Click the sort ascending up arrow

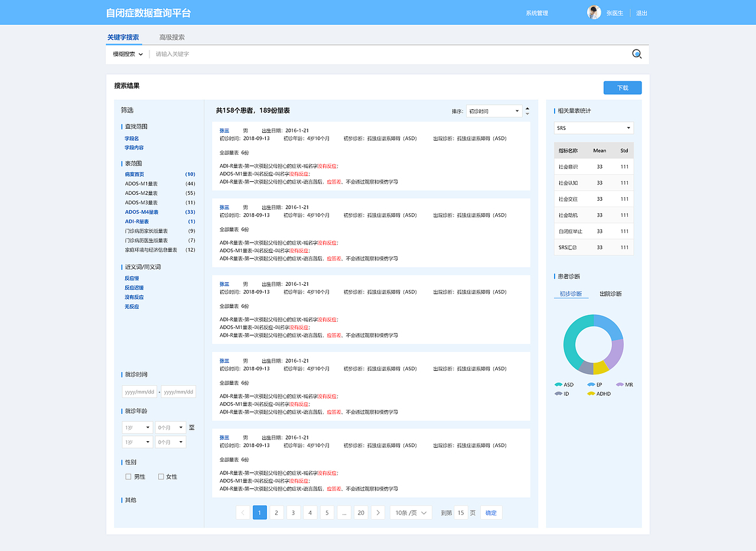(527, 108)
